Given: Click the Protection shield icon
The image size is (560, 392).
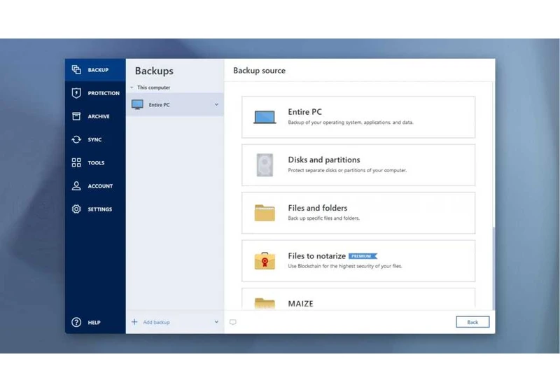Looking at the screenshot, I should click(x=76, y=93).
